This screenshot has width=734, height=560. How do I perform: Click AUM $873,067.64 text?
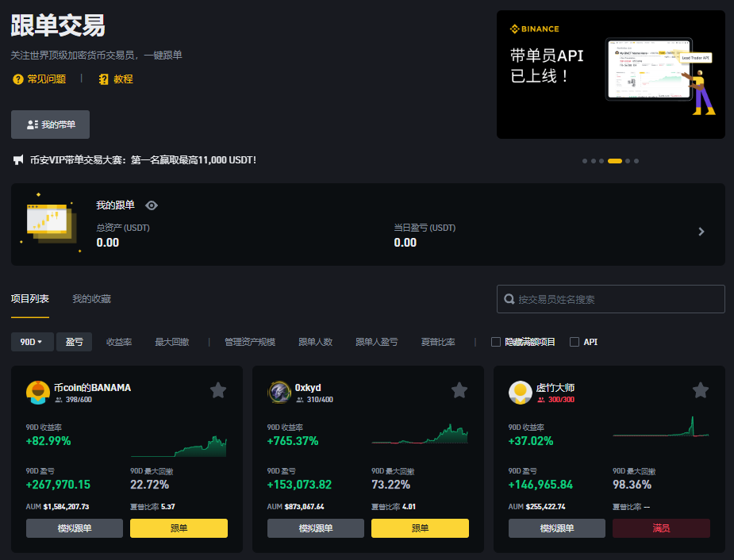(x=295, y=507)
